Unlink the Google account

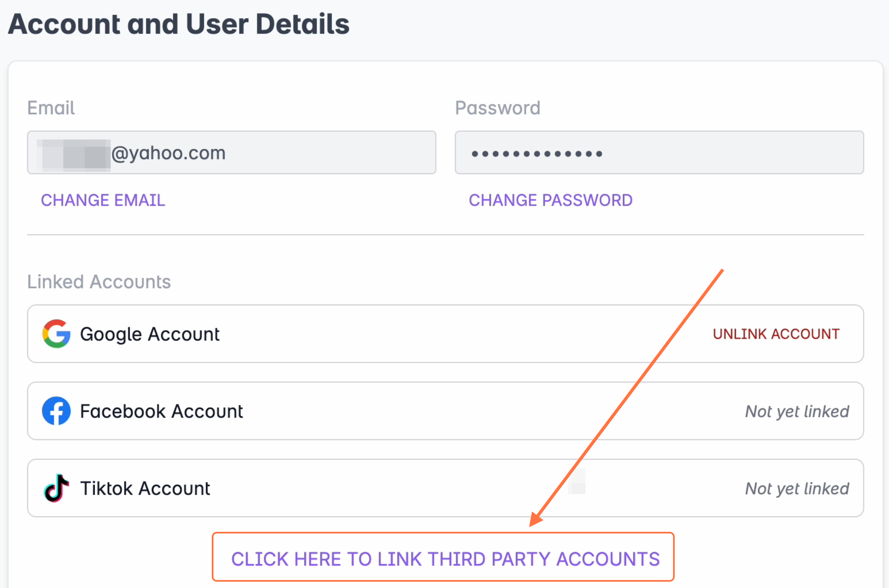click(x=776, y=334)
